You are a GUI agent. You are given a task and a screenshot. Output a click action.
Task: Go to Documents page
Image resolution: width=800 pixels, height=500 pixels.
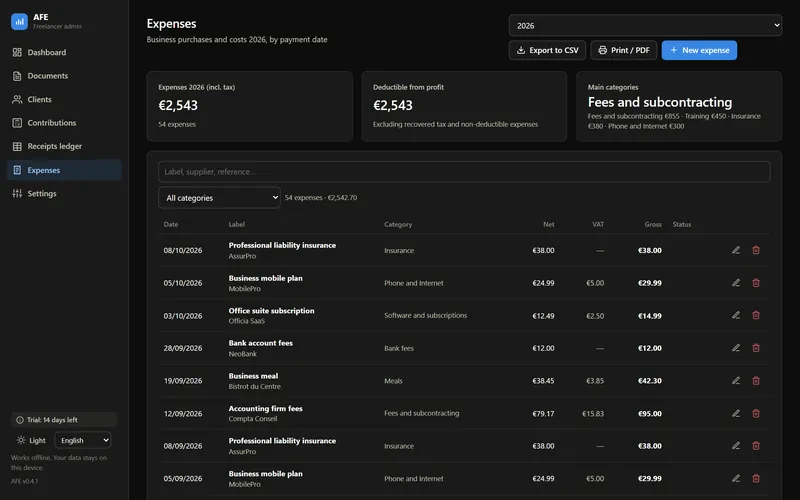(x=64, y=76)
